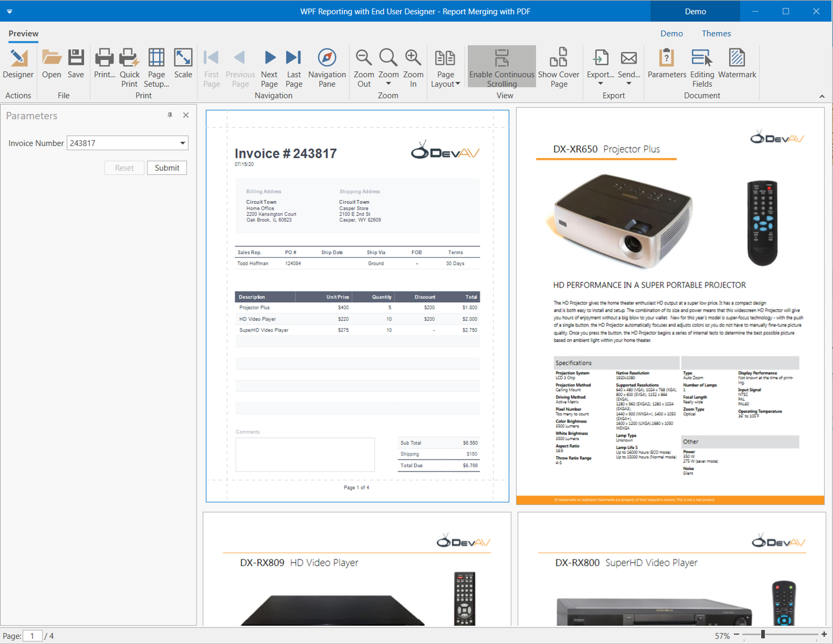Open Zoom level dropdown
833x644 pixels.
tap(388, 68)
